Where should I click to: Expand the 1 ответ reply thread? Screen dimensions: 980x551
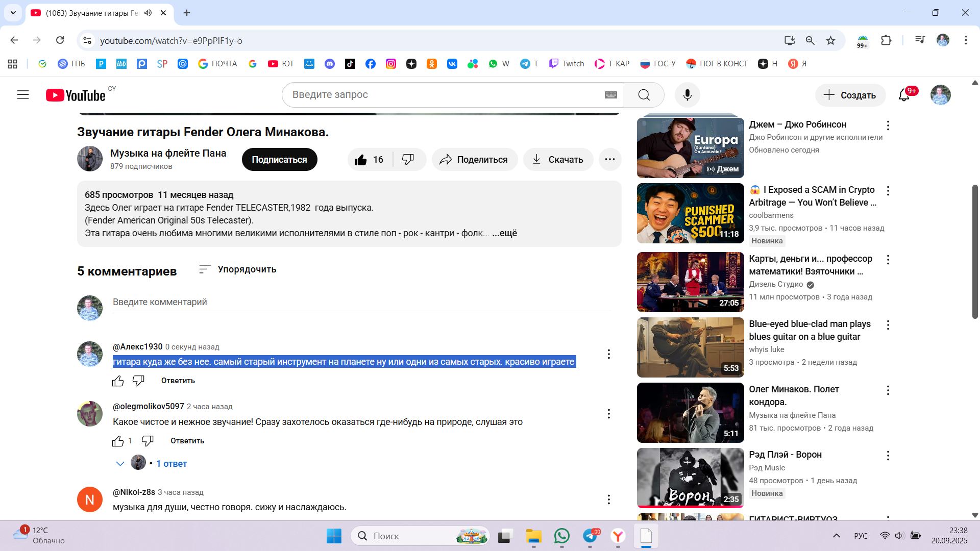171,464
